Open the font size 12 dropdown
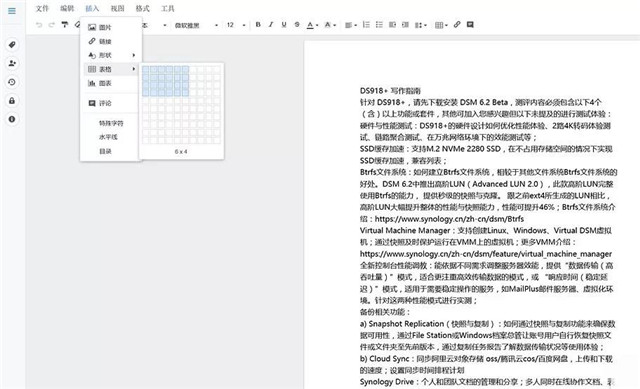 (x=236, y=25)
